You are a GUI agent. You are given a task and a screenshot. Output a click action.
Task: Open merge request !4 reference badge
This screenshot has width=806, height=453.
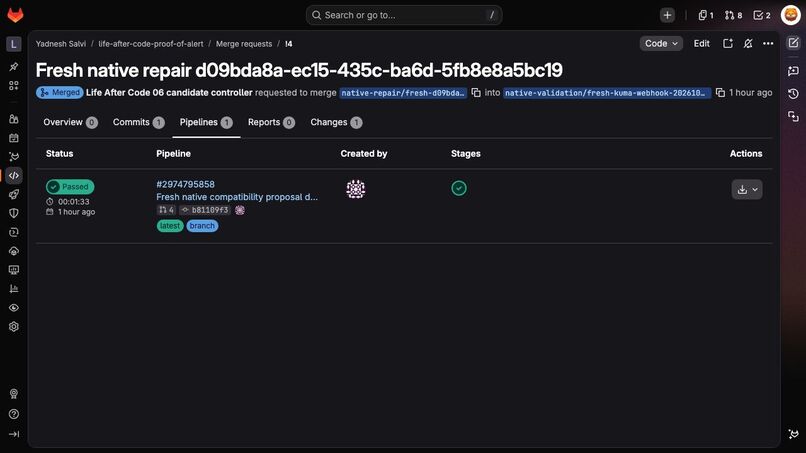pos(167,210)
